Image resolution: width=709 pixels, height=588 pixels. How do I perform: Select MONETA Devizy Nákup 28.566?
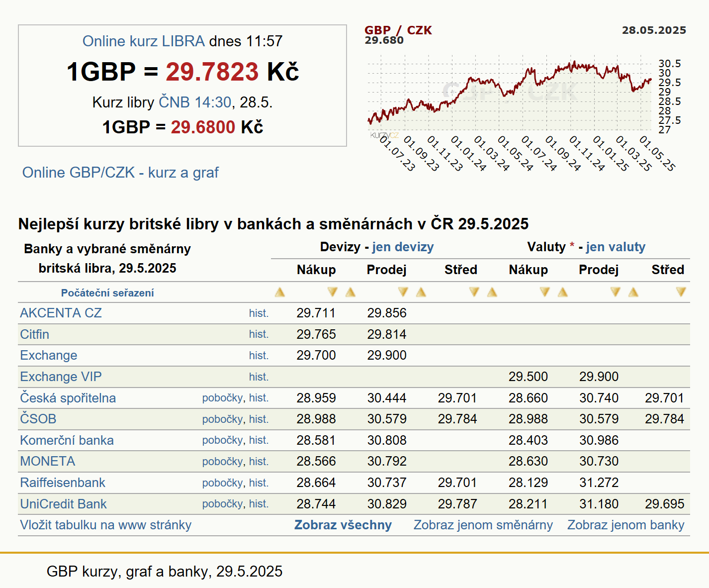tap(316, 461)
